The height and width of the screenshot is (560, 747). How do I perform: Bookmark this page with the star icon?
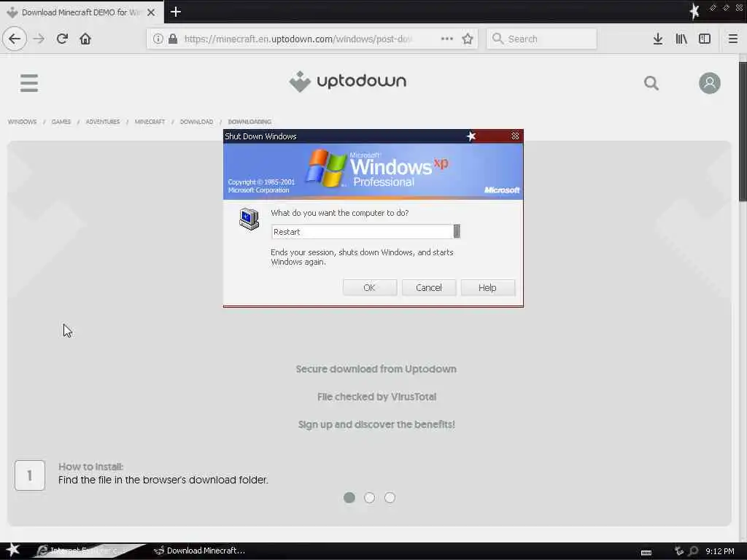pyautogui.click(x=468, y=39)
